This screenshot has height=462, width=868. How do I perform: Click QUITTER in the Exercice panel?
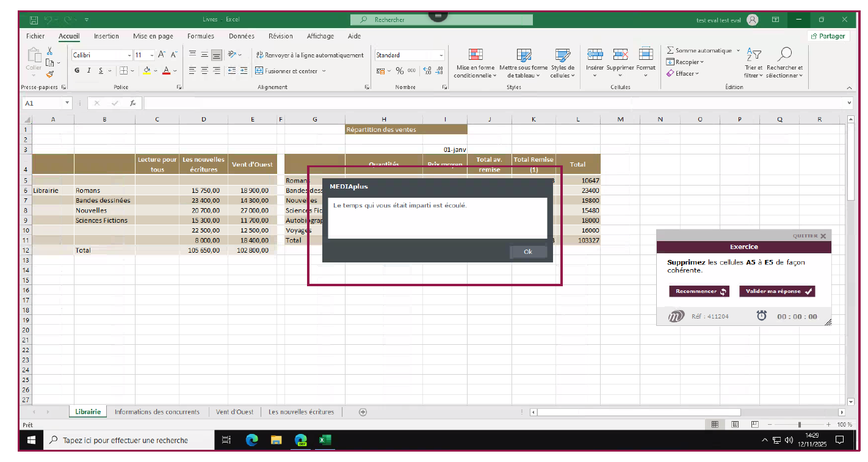point(809,236)
